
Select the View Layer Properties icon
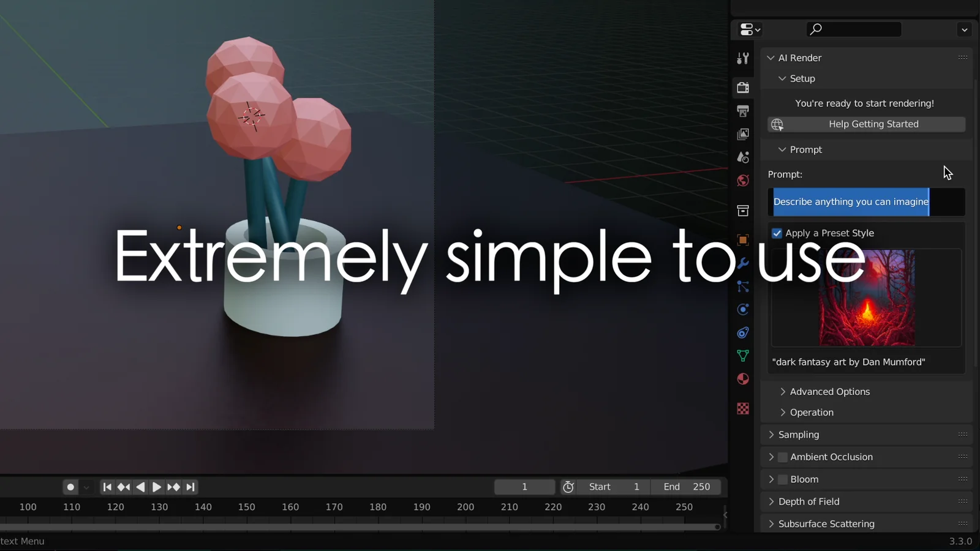[743, 134]
